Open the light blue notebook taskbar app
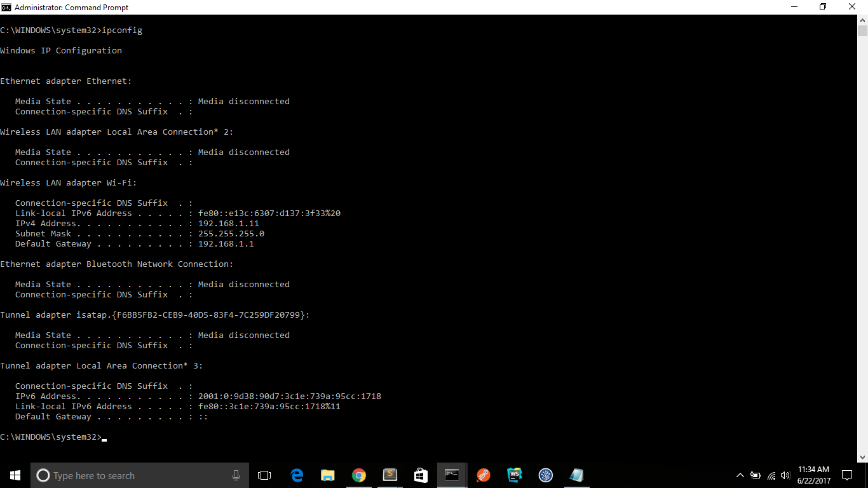The image size is (868, 488). [x=576, y=475]
